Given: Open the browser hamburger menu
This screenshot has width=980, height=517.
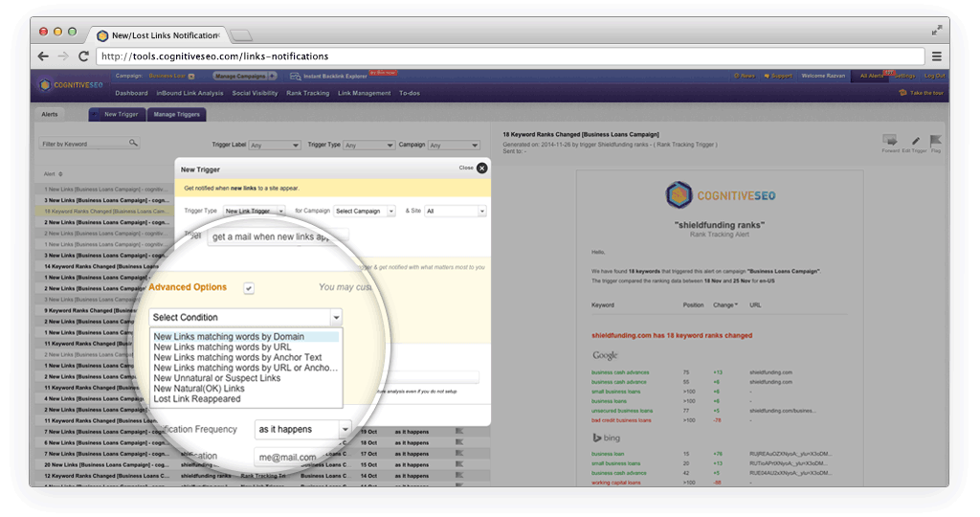Looking at the screenshot, I should [936, 56].
